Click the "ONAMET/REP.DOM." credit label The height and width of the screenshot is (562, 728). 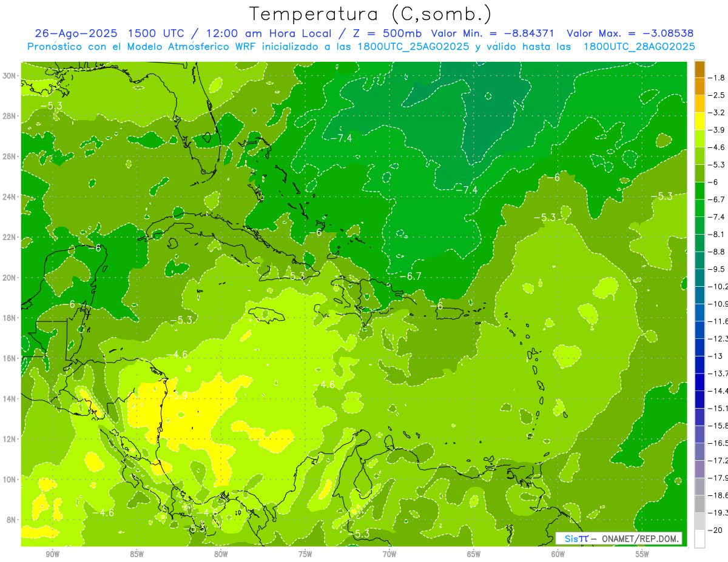click(x=640, y=538)
